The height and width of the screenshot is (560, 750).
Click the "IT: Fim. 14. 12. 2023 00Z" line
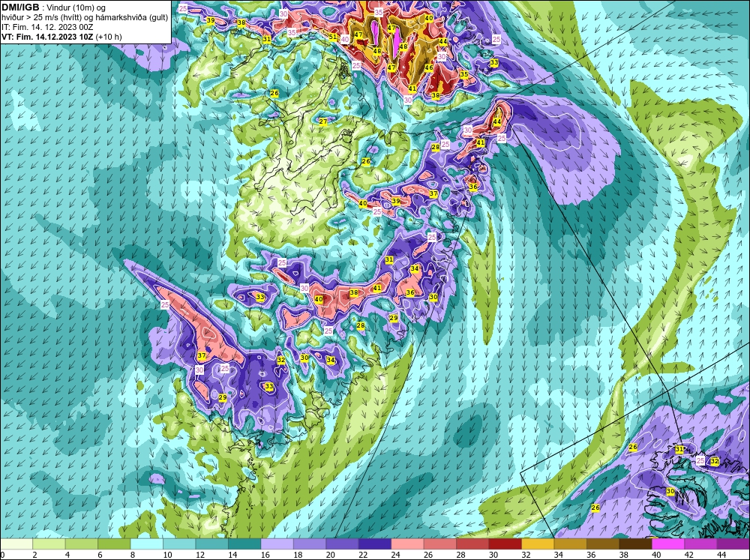(x=47, y=27)
